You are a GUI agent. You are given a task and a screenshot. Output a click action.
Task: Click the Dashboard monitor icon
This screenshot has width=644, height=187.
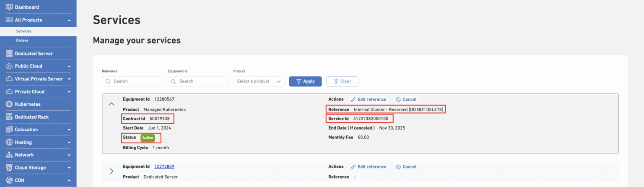click(9, 7)
